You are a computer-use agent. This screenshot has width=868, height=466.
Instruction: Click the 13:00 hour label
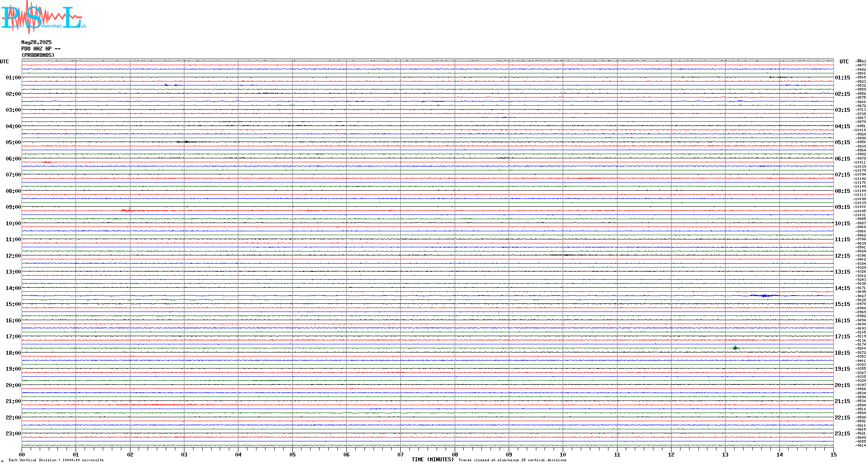click(x=13, y=272)
